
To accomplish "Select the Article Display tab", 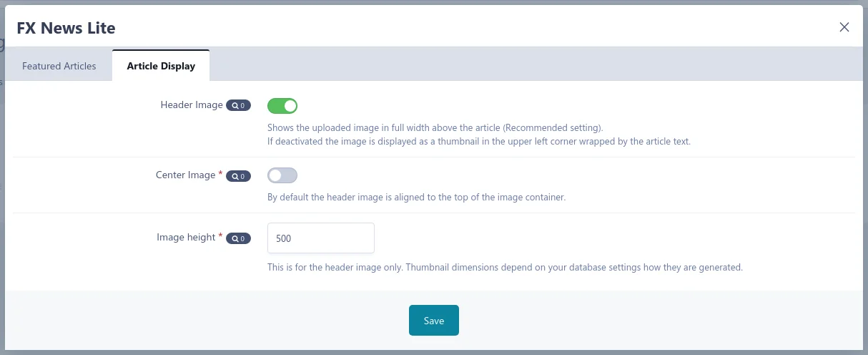I will (161, 66).
